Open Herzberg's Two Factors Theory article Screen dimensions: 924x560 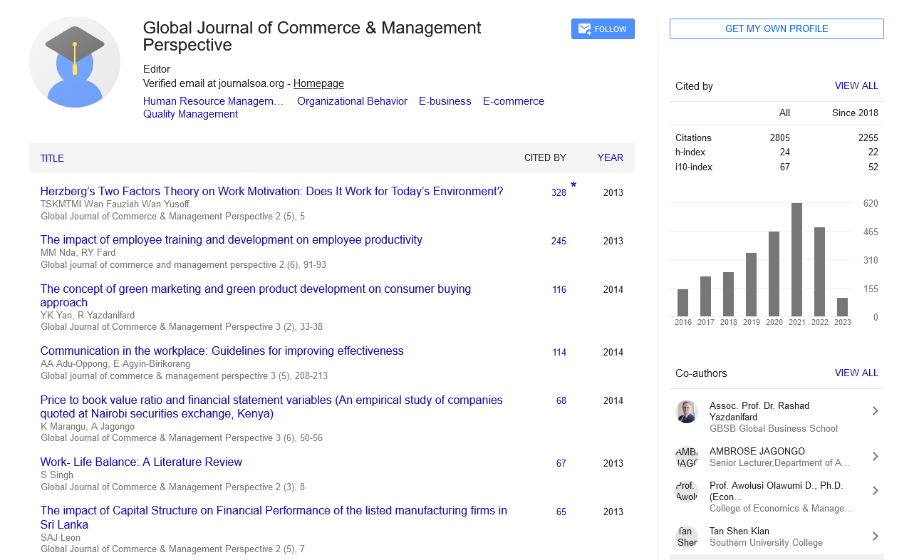coord(271,191)
